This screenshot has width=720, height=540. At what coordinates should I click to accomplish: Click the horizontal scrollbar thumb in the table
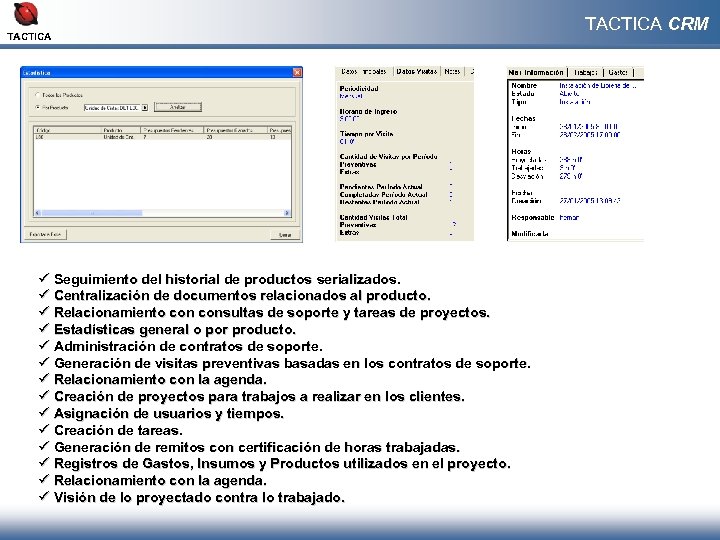[x=92, y=213]
